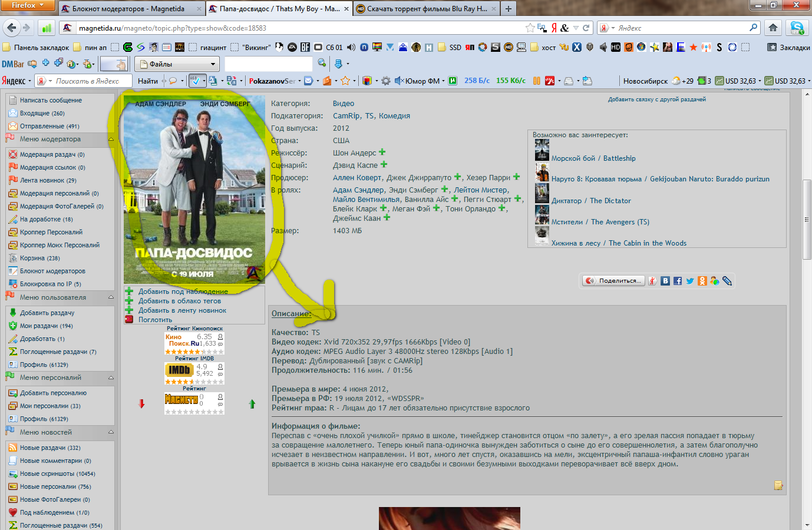Click Добавить в облако тегов
Viewport: 812px width, 530px height.
(180, 301)
